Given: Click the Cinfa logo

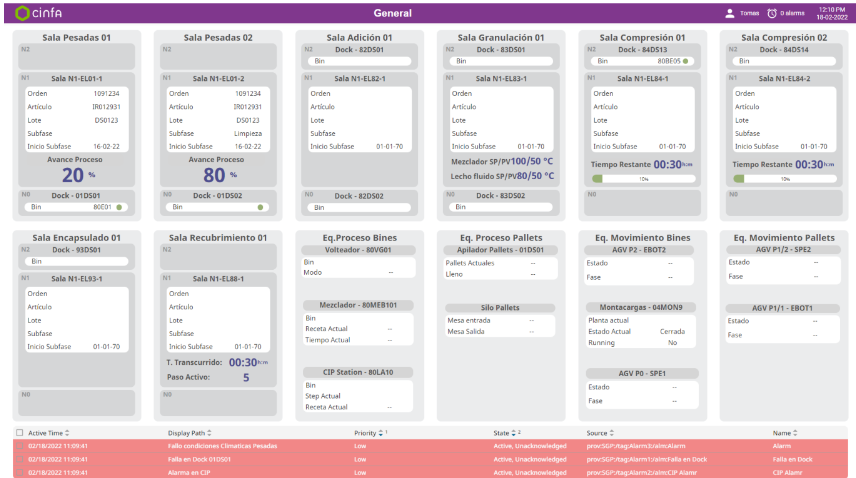Looking at the screenshot, I should pos(38,13).
